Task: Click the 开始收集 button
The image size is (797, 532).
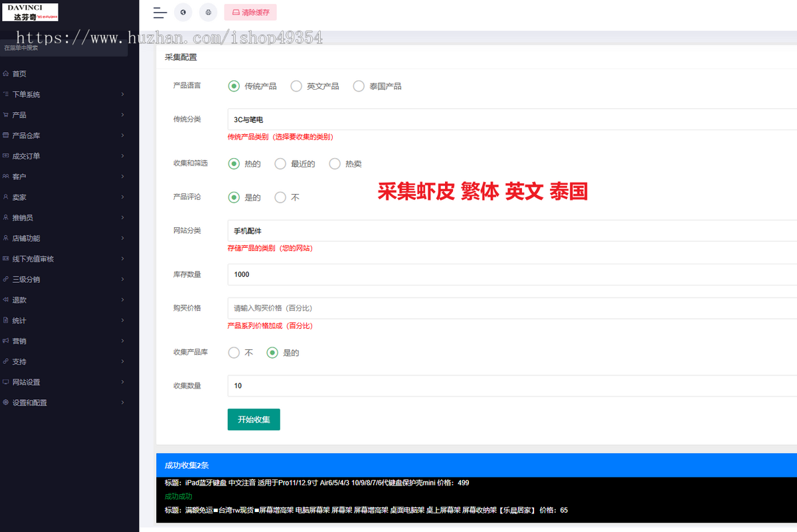Action: pos(254,419)
